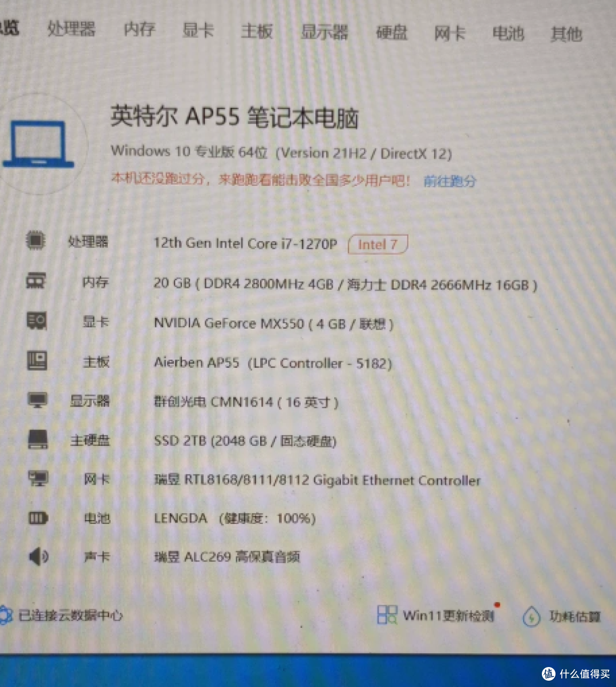
Task: Open the 其他 tab
Action: 566,34
